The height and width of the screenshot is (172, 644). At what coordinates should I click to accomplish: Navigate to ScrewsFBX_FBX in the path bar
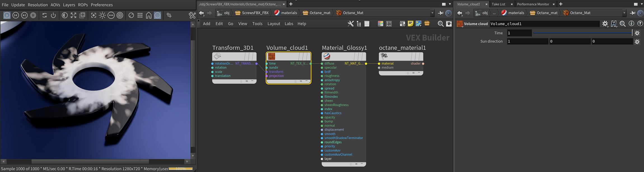(x=255, y=13)
